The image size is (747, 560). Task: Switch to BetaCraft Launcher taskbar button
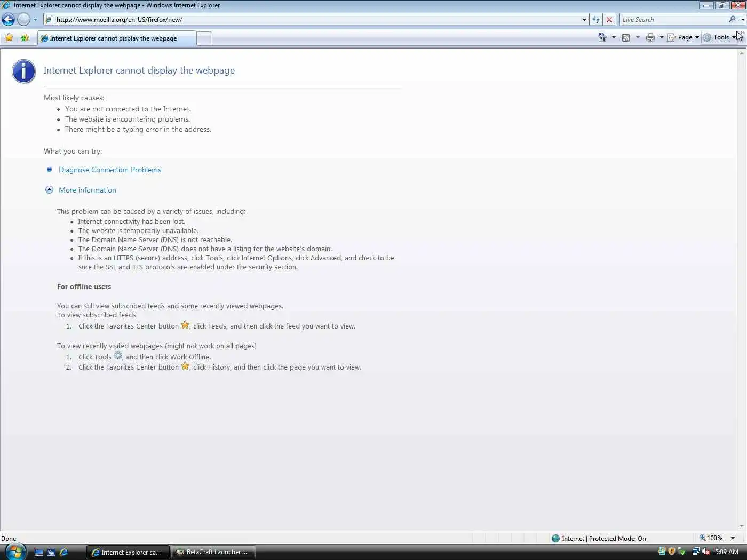(x=213, y=552)
